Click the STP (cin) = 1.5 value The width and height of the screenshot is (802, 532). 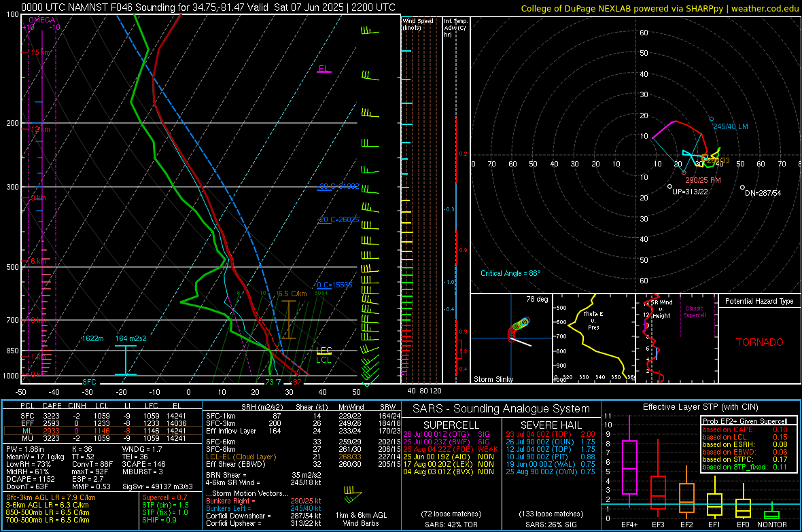coord(165,505)
